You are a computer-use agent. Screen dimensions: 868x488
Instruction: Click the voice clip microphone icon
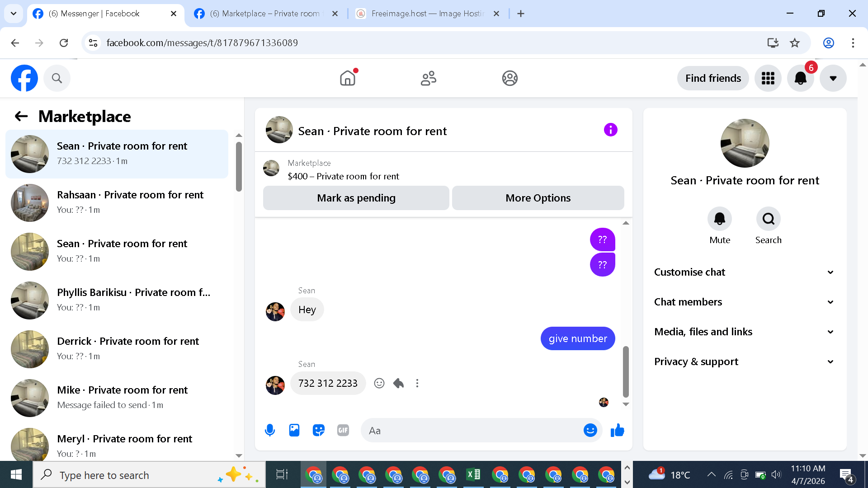click(270, 430)
